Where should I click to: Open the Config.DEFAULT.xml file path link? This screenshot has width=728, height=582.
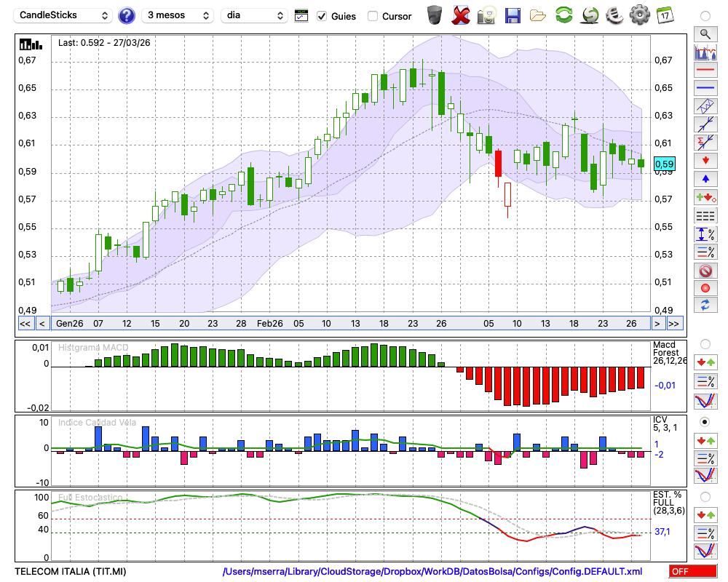point(432,572)
